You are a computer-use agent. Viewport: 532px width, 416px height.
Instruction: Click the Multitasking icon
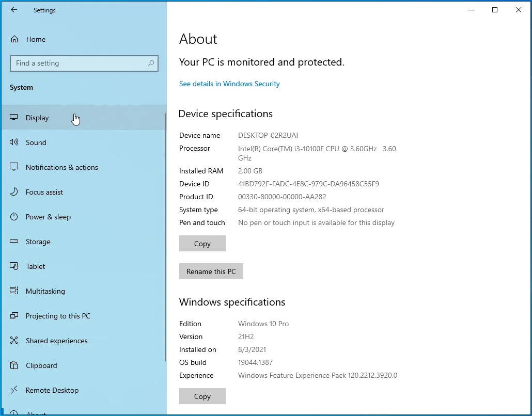click(13, 291)
